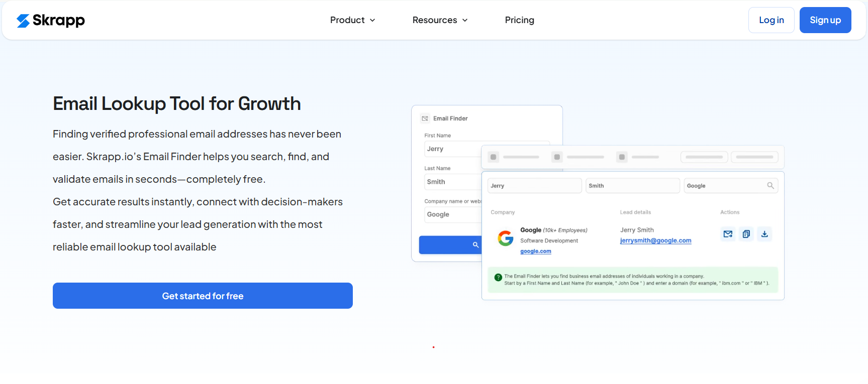
Task: Open the jerrysmith@google.com email link
Action: click(x=655, y=241)
